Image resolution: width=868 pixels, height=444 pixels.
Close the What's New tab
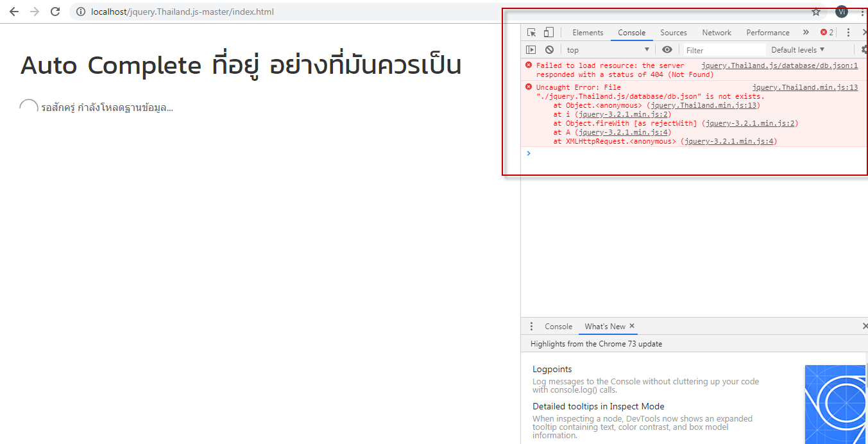[631, 326]
